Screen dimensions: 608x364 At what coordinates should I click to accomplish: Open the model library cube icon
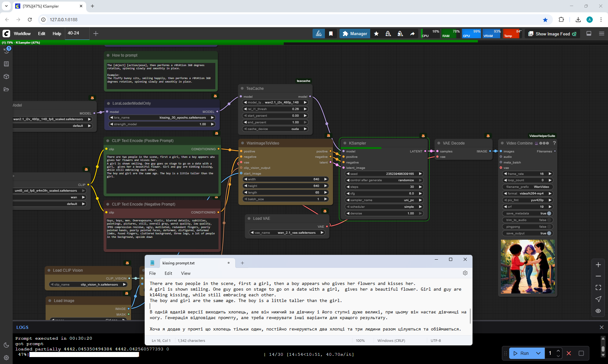6,77
